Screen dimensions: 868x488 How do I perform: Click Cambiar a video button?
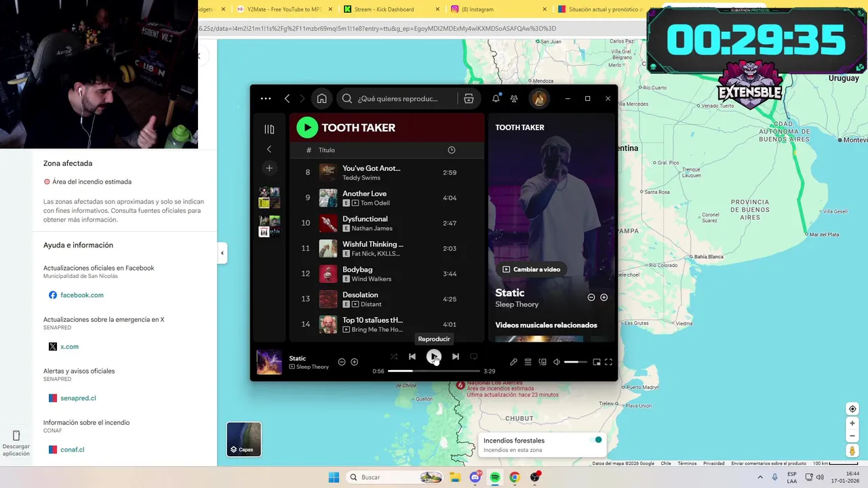(531, 269)
